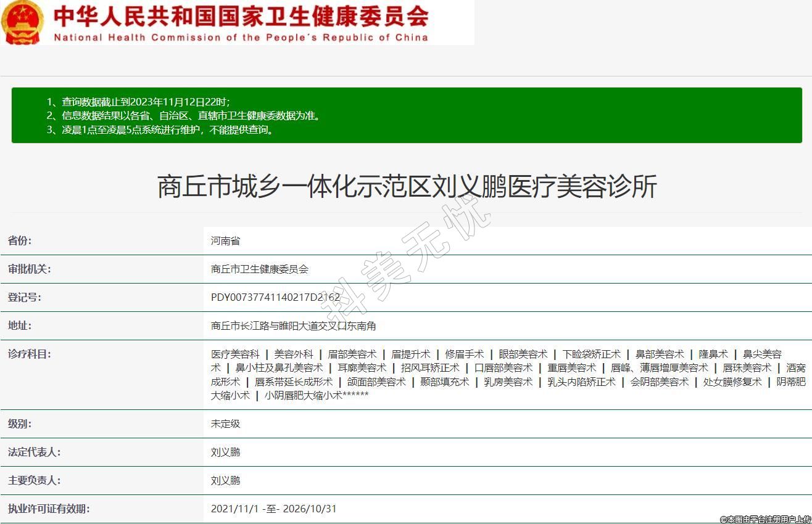812x524 pixels.
Task: Click the English National Health Commission subtitle
Action: coord(241,37)
